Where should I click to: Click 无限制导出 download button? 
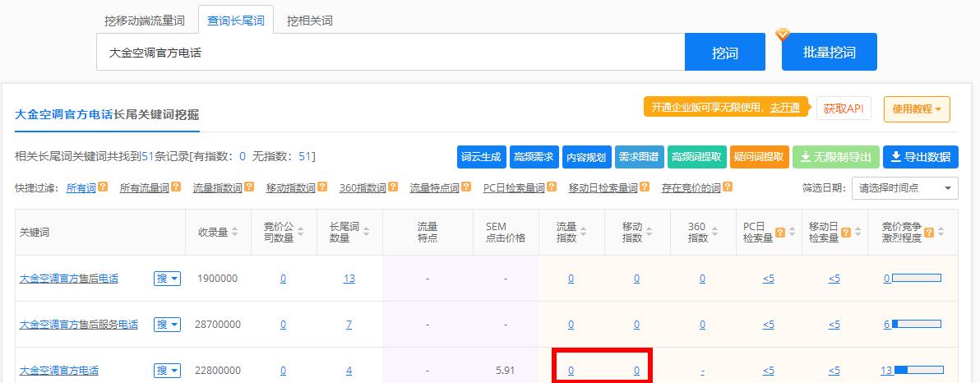[x=835, y=157]
